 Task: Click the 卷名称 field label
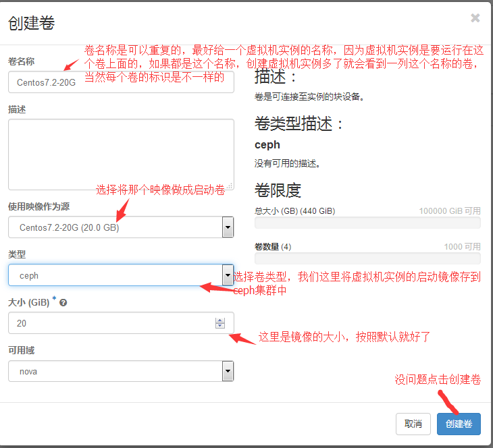tap(22, 61)
